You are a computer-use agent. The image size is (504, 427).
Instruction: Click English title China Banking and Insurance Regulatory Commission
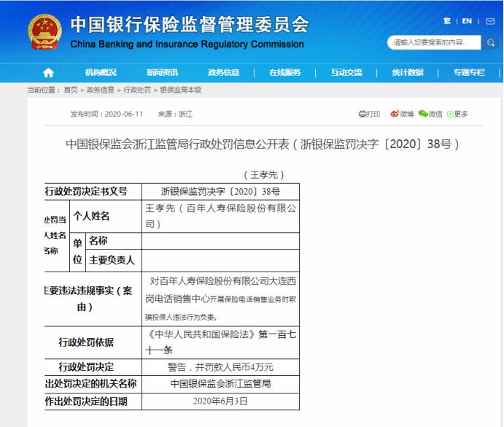[187, 44]
